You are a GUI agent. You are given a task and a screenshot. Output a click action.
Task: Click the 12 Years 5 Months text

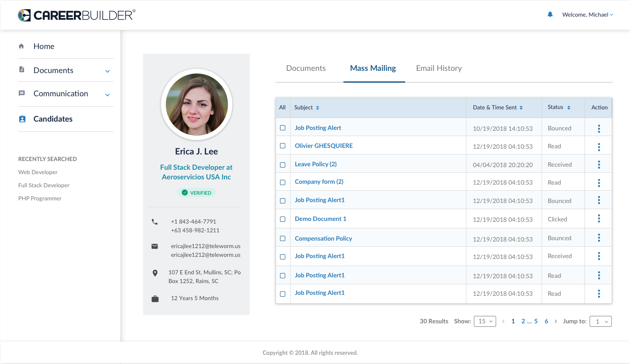click(195, 298)
